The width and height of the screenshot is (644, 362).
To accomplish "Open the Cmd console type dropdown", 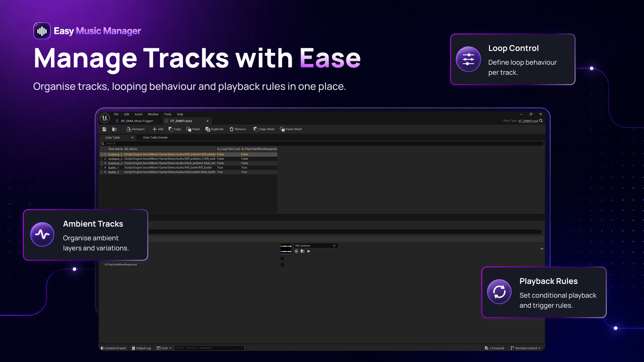I will pos(164,348).
